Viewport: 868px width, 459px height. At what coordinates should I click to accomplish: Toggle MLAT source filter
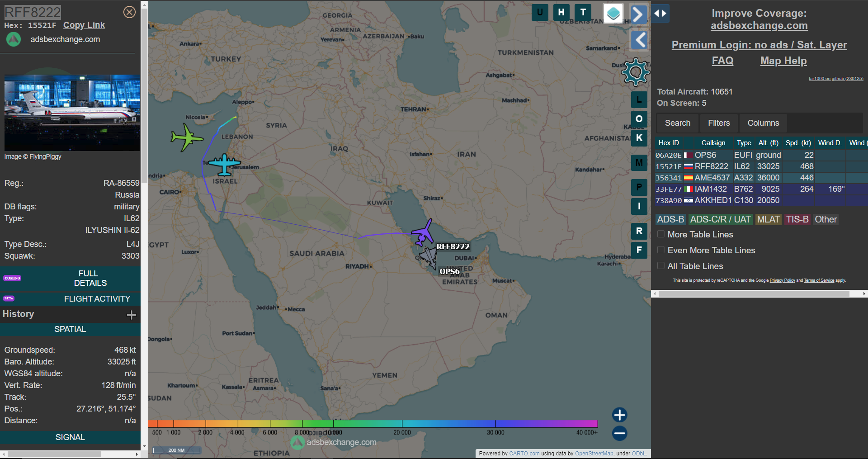[x=768, y=219]
